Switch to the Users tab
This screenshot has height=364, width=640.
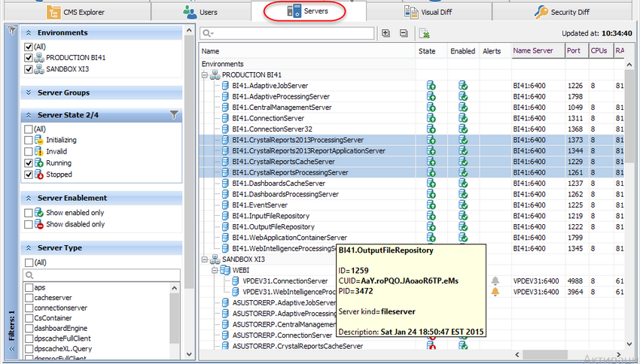coord(200,12)
